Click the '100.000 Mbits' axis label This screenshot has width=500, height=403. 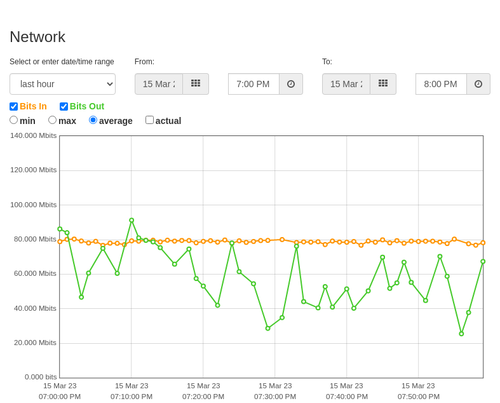33,205
